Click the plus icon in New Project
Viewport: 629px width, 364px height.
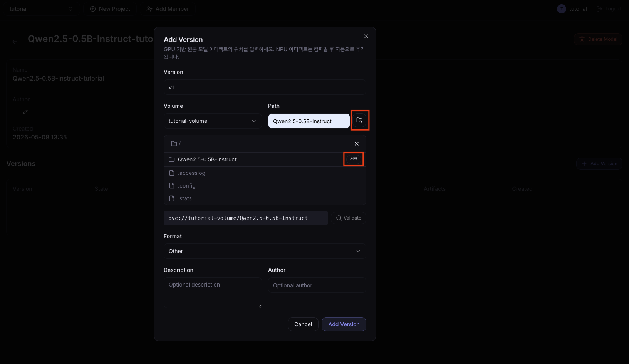pos(93,9)
